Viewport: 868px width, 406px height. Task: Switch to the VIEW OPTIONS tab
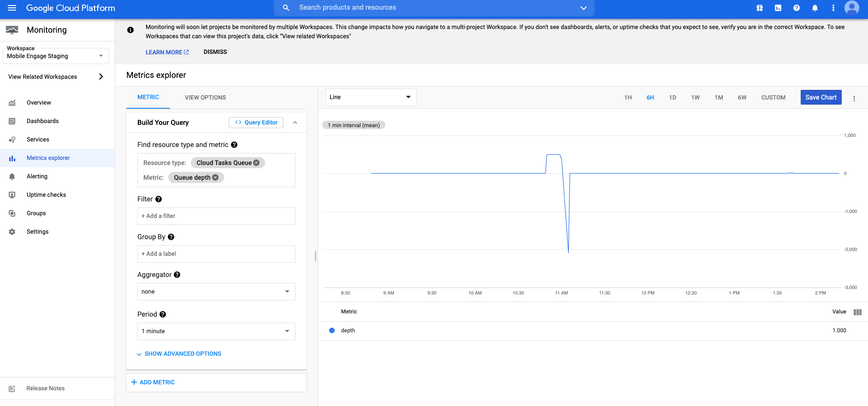click(x=205, y=98)
